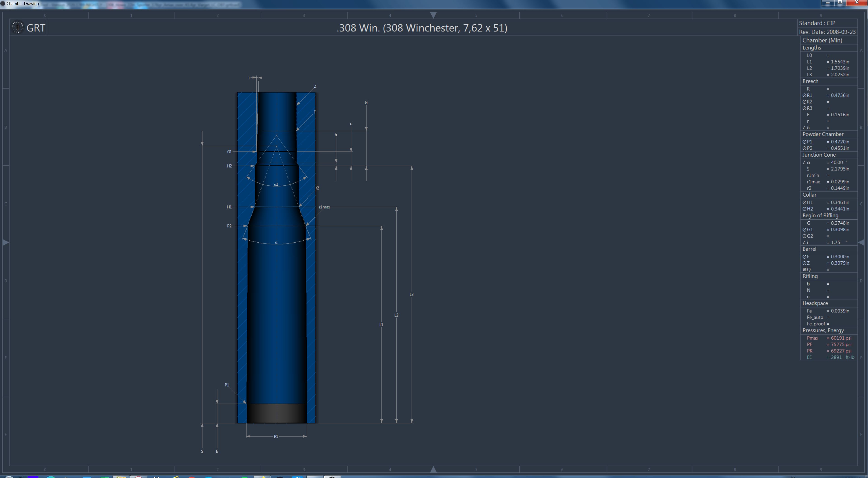Click the .308 Win. cartridge title text
868x478 pixels.
pyautogui.click(x=422, y=28)
